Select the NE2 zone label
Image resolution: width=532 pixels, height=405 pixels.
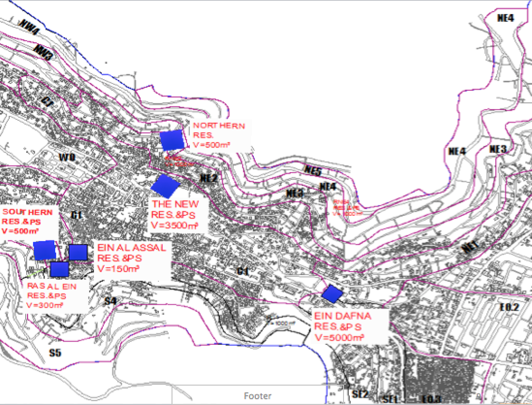coord(209,178)
